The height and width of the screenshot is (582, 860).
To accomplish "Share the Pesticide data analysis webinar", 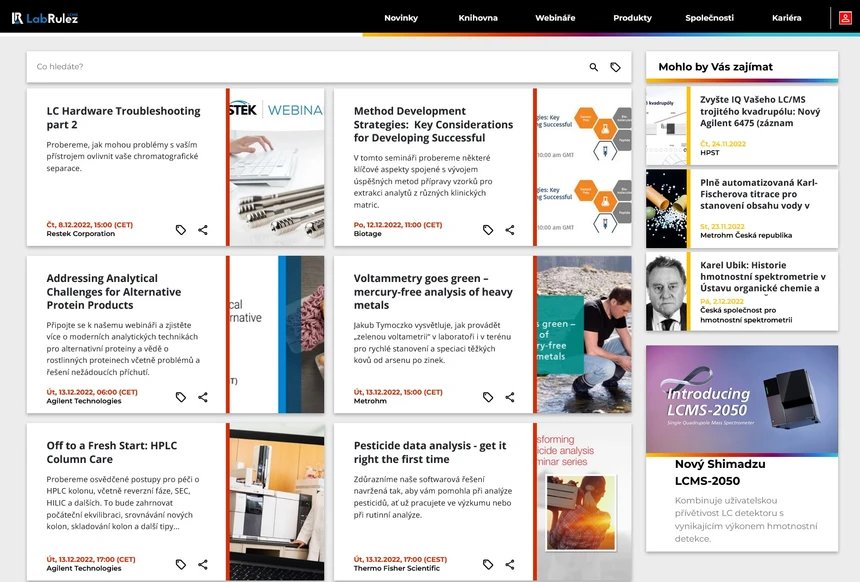I will [x=510, y=564].
